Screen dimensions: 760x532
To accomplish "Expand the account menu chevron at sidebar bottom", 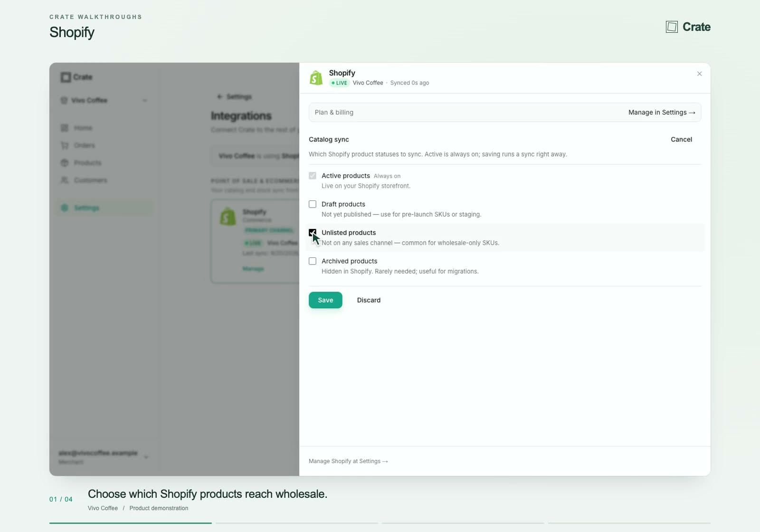I will tap(146, 457).
